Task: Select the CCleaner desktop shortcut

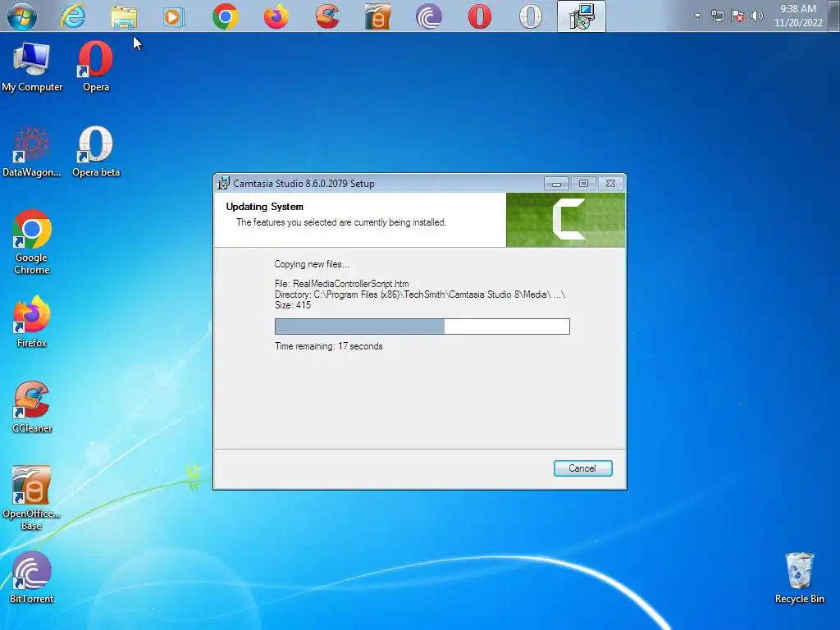Action: [x=32, y=407]
